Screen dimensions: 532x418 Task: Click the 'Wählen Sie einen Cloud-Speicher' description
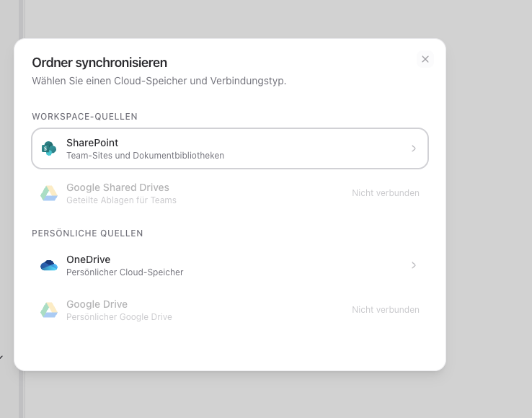tap(159, 81)
